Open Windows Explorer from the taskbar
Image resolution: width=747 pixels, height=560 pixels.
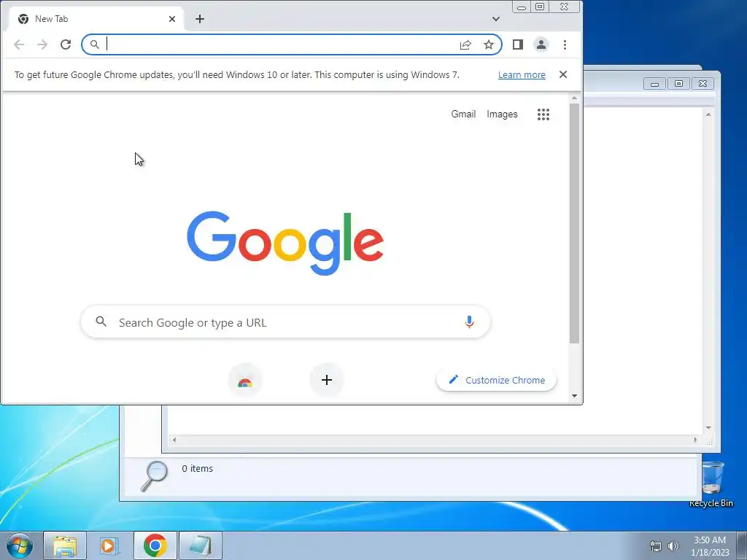65,545
